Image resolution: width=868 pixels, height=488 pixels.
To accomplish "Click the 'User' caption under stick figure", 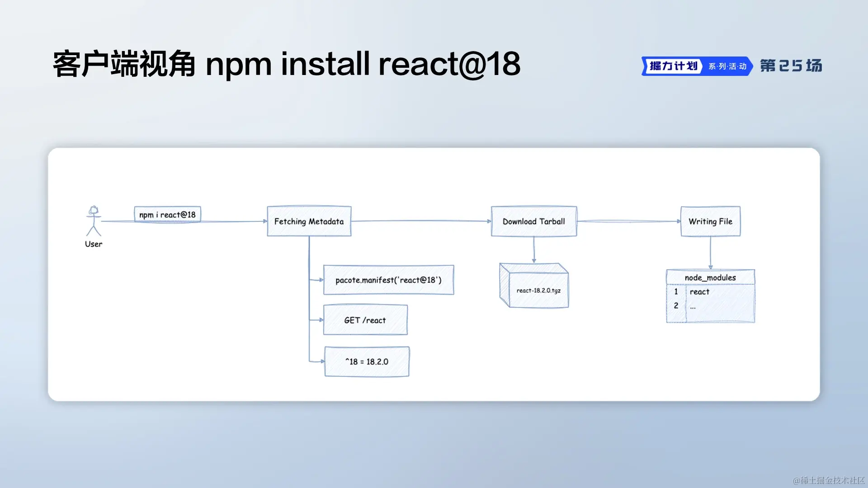I will 94,244.
